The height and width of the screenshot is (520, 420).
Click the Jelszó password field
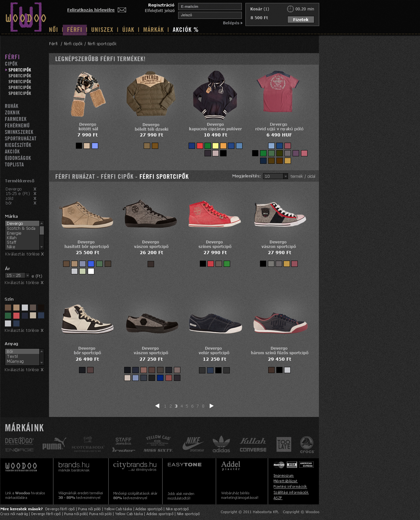tap(210, 15)
